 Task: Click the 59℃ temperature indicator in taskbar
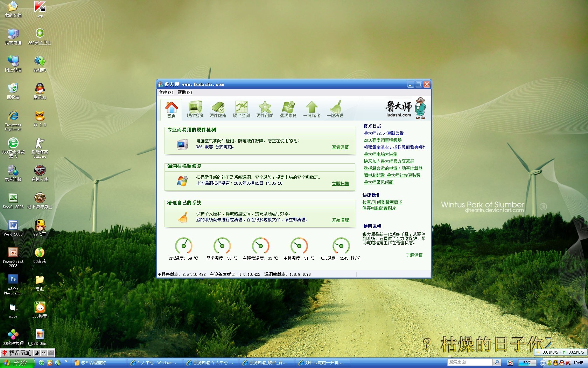[527, 363]
